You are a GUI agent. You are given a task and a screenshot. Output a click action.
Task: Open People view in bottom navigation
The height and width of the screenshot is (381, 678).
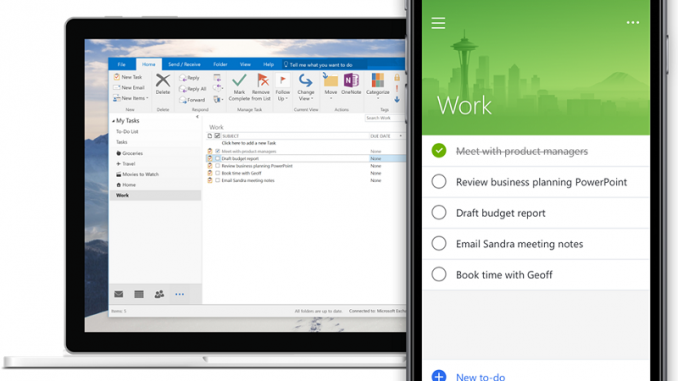[x=159, y=294]
